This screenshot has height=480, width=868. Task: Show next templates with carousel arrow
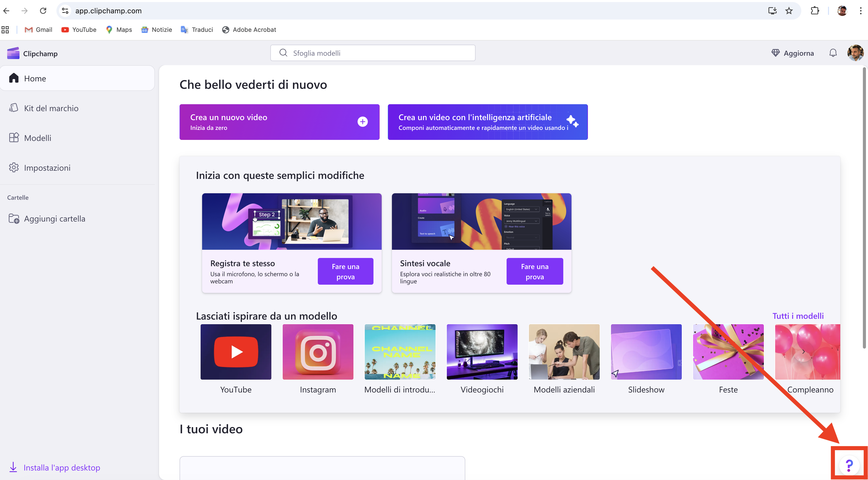(803, 352)
